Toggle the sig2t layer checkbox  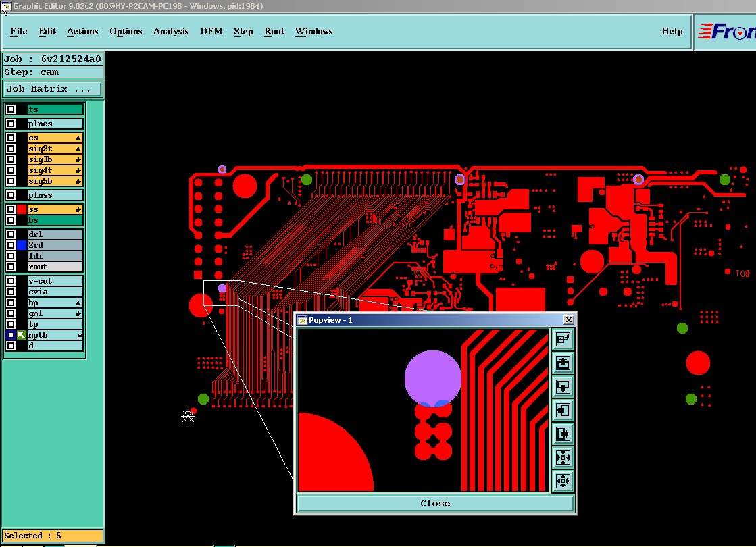pyautogui.click(x=11, y=149)
